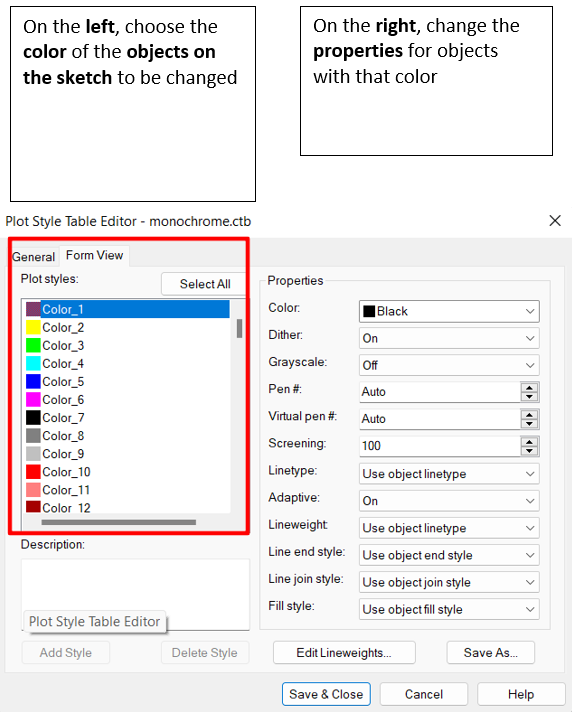This screenshot has width=572, height=712.
Task: Open the Grayscale dropdown set to Off
Action: point(449,365)
